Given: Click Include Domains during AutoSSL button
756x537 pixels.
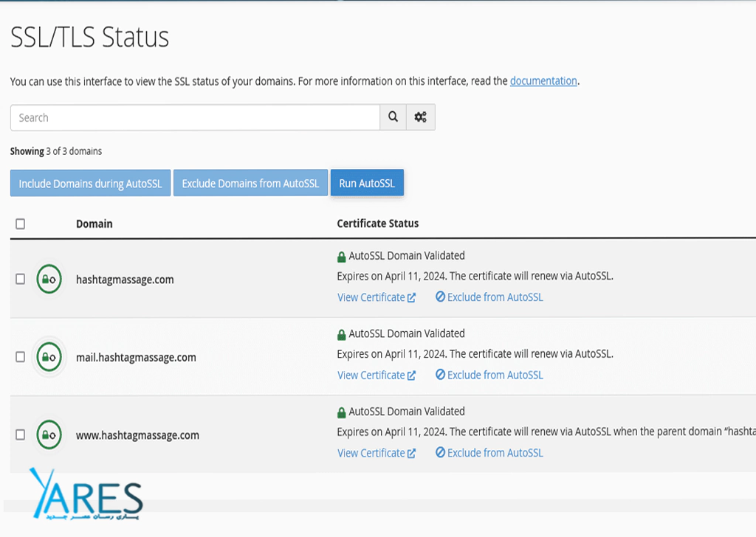Looking at the screenshot, I should coord(90,184).
